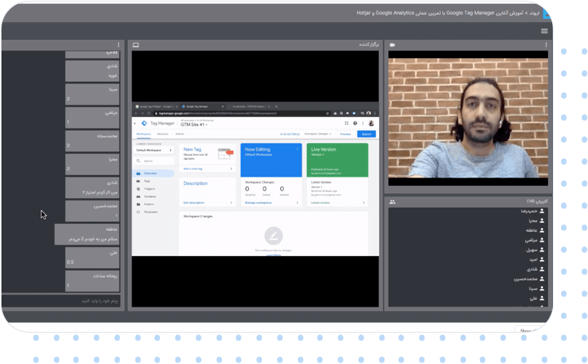Click the chat message from ریحانه سادات

pos(92,281)
